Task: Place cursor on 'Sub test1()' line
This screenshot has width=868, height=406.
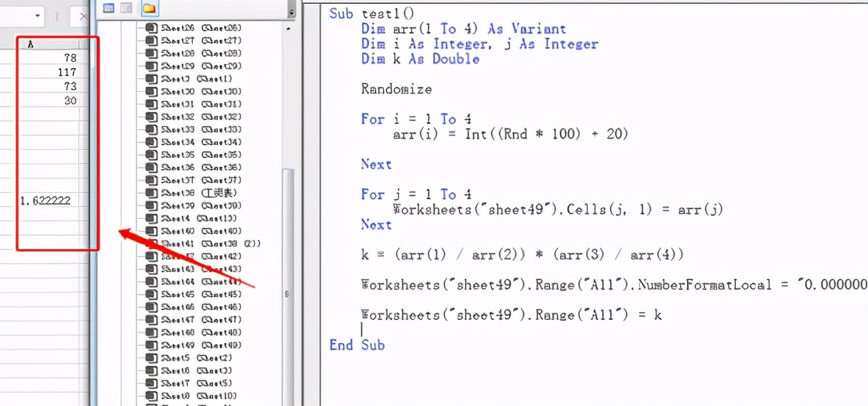Action: click(371, 13)
